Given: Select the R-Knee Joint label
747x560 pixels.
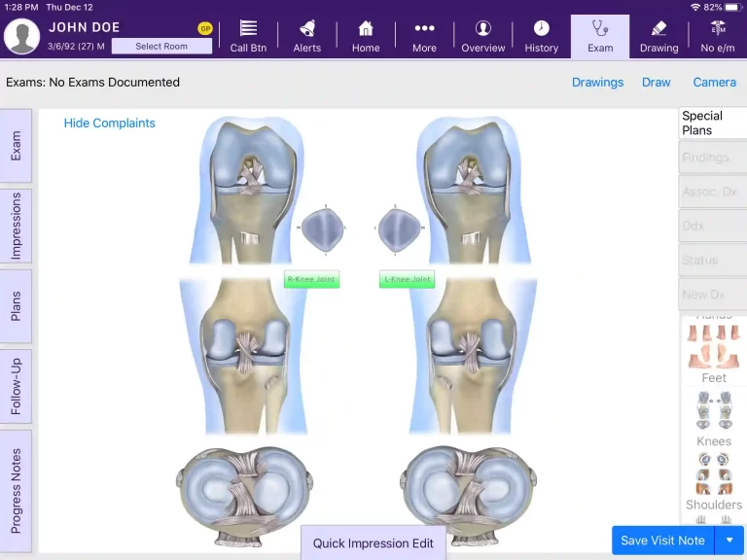Looking at the screenshot, I should click(x=311, y=279).
